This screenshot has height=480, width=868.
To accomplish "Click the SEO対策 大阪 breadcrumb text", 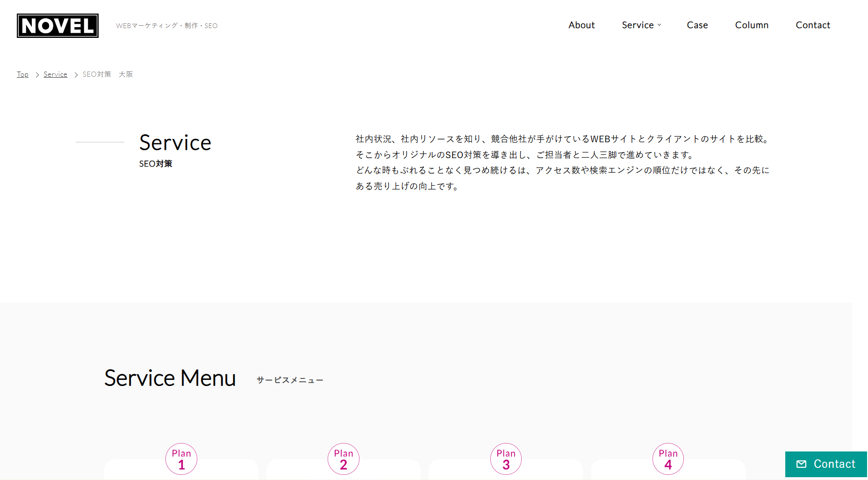I will [x=108, y=74].
